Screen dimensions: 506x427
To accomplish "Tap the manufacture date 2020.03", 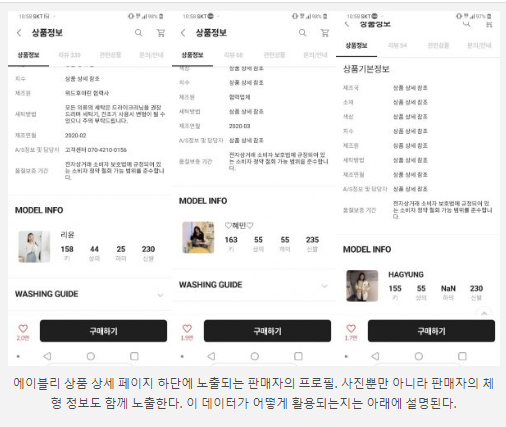I will (x=240, y=126).
